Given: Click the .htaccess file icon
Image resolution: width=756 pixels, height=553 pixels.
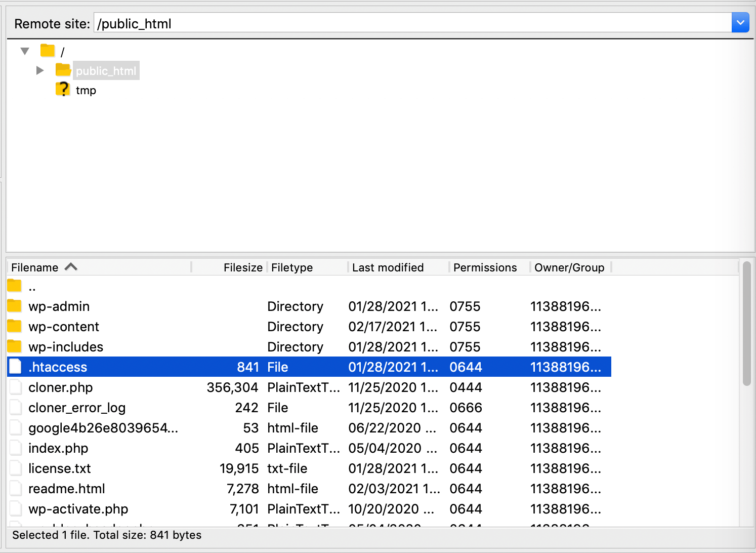Looking at the screenshot, I should click(x=16, y=367).
